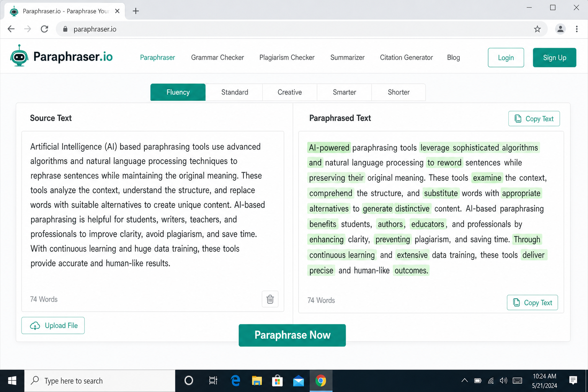
Task: Select the copy icon on the top Copy Text button
Action: point(518,119)
